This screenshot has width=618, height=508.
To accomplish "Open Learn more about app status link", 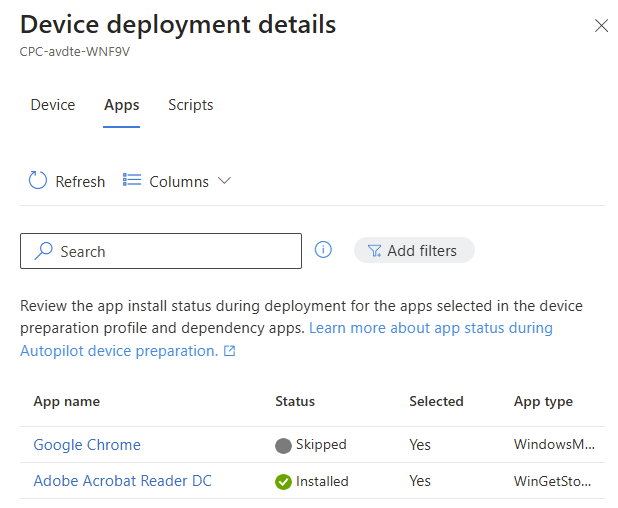I will pyautogui.click(x=430, y=328).
